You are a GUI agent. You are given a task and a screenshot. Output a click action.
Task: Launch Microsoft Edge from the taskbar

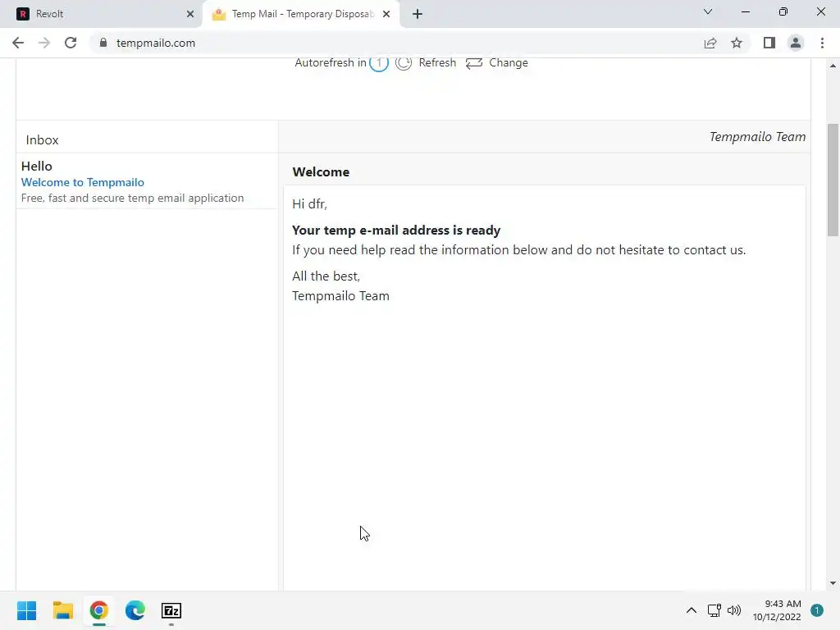pos(135,610)
